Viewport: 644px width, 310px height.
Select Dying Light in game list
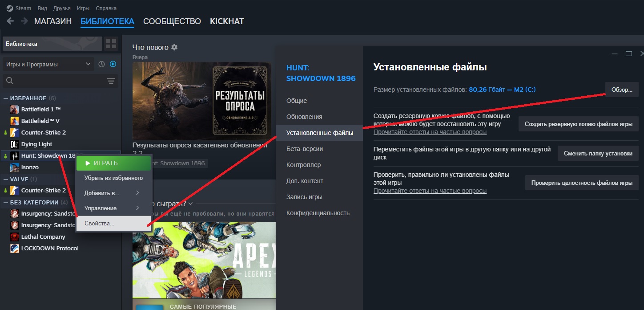[x=36, y=144]
